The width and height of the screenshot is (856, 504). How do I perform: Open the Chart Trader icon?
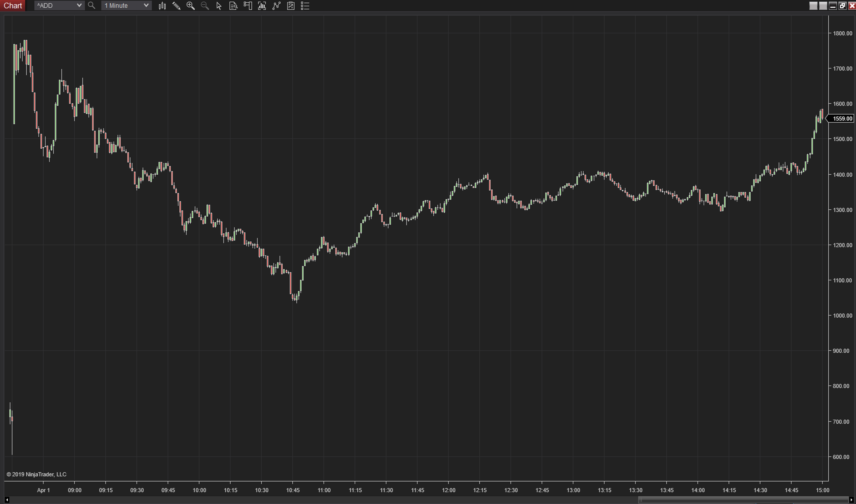(x=248, y=6)
